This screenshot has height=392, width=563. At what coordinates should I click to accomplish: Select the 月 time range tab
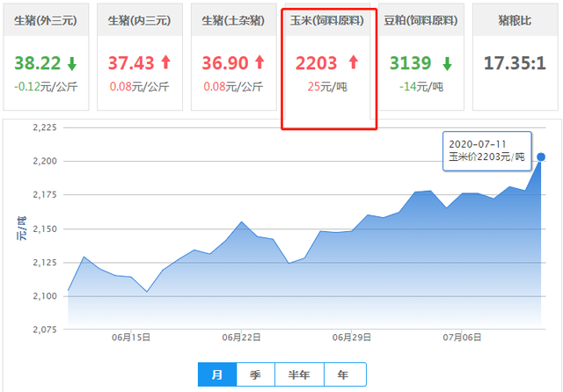tap(216, 374)
